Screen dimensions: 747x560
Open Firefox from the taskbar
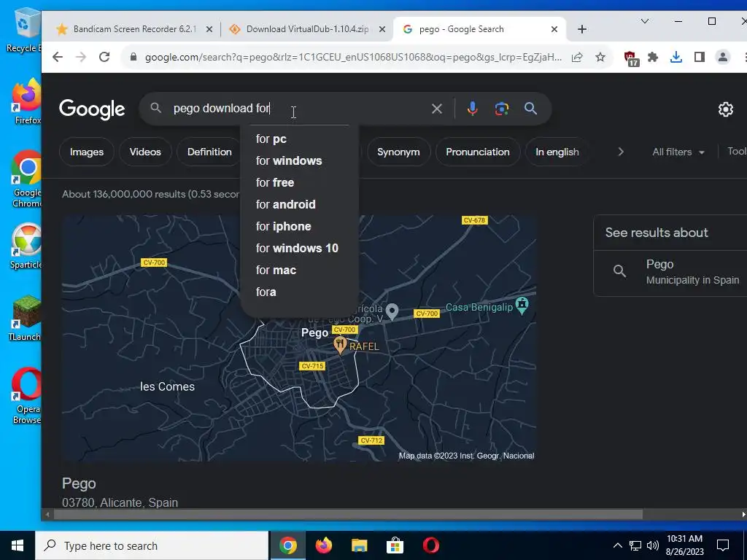324,545
